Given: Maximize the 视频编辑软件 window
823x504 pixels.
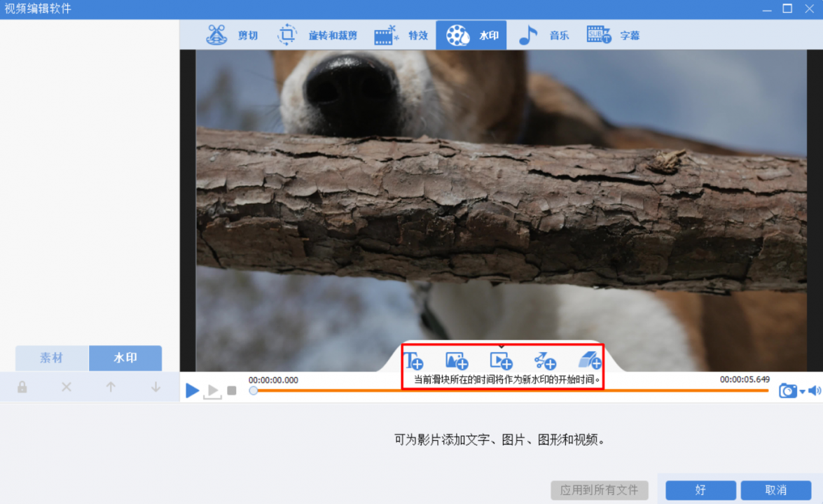Looking at the screenshot, I should pyautogui.click(x=787, y=8).
